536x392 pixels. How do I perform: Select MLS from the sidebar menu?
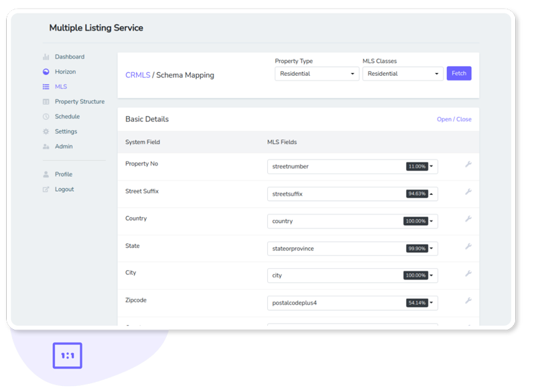coord(60,86)
